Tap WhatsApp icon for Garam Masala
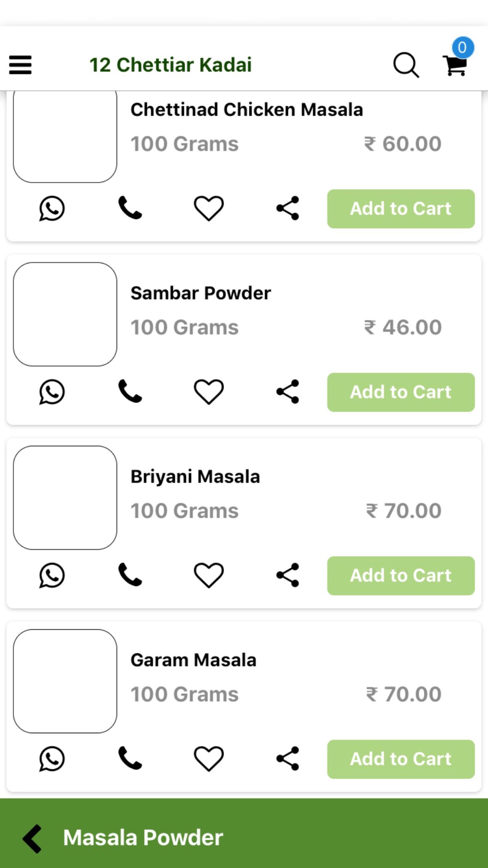This screenshot has height=868, width=488. (x=52, y=759)
